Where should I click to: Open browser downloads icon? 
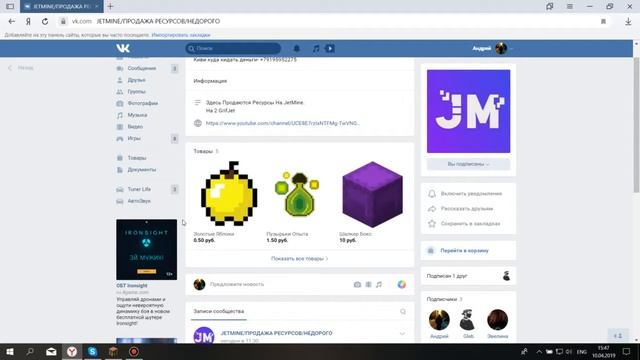(x=628, y=21)
